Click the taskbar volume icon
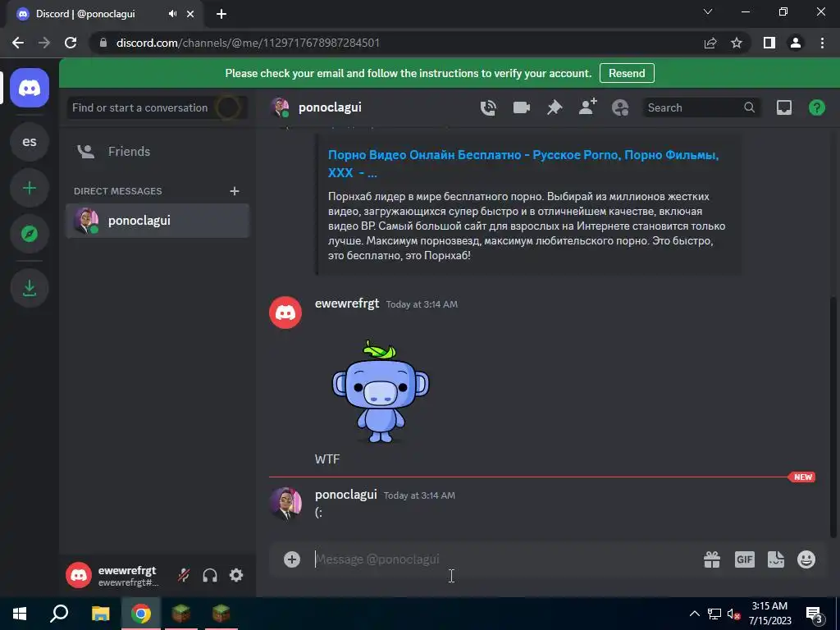840x630 pixels. coord(733,614)
